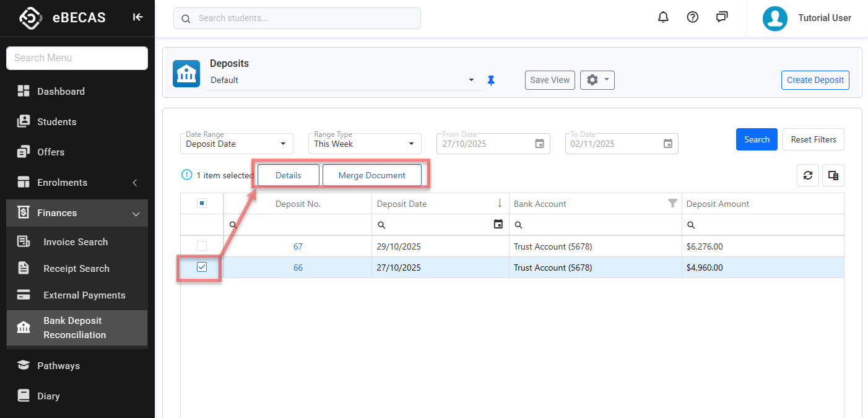This screenshot has height=418, width=868.
Task: Pin the Default view with the pin icon
Action: click(x=491, y=81)
